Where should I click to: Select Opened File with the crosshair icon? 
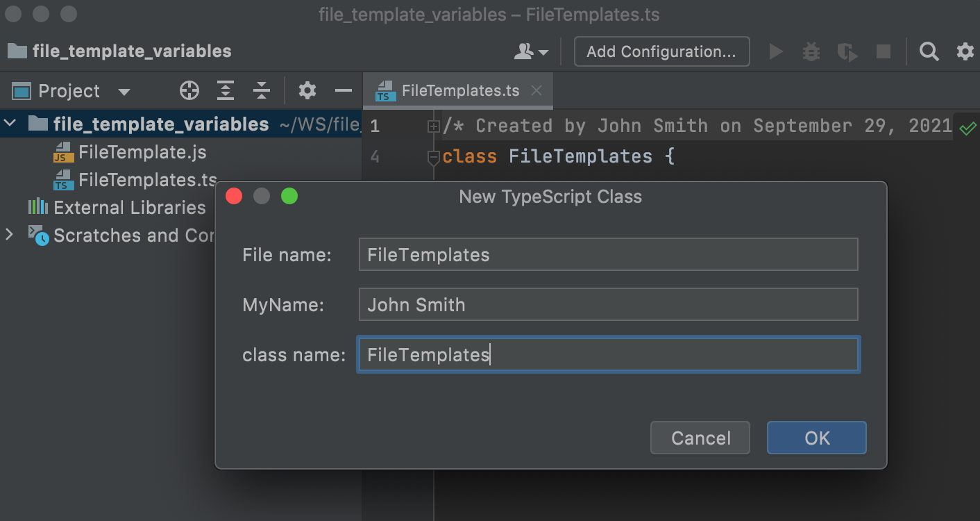coord(189,90)
